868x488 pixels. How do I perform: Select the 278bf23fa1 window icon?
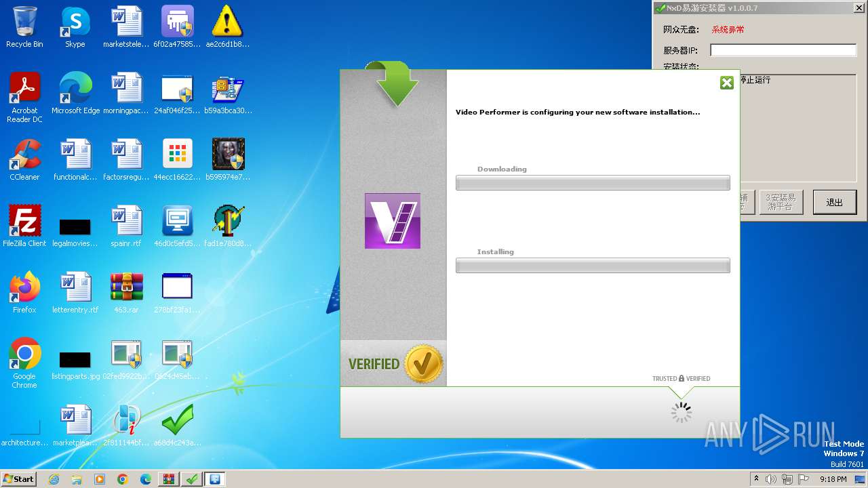coord(177,293)
